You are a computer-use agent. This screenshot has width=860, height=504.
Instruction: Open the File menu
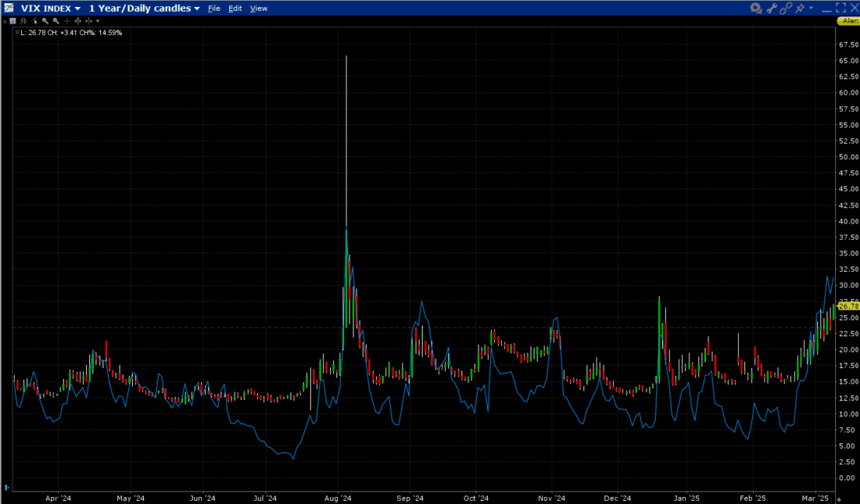coord(214,9)
